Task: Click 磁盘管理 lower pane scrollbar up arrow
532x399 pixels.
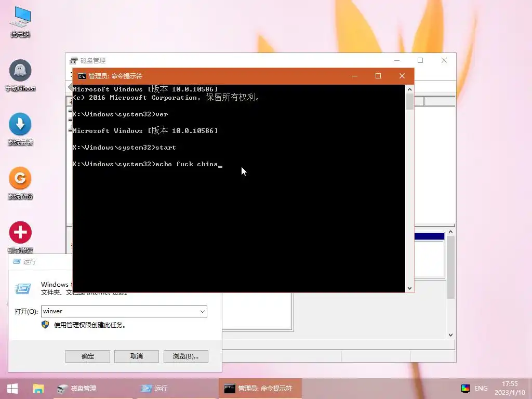Action: [450, 232]
